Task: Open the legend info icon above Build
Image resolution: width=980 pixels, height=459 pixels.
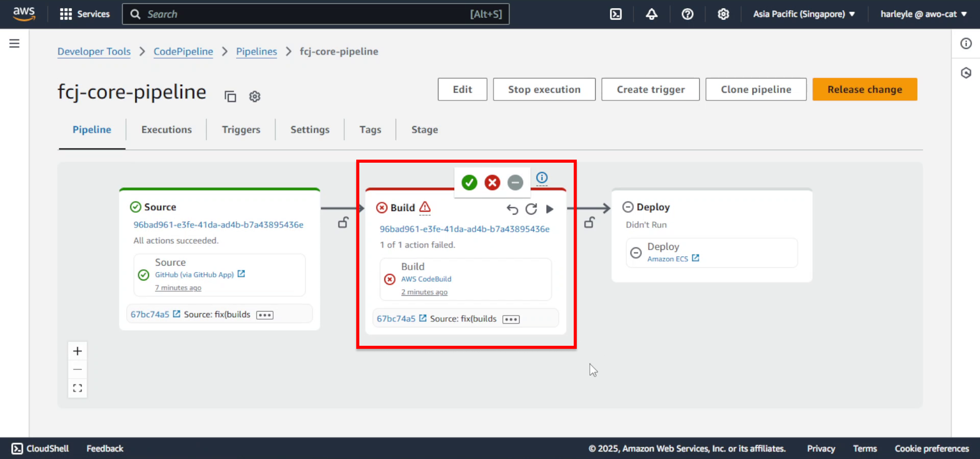Action: [x=542, y=177]
